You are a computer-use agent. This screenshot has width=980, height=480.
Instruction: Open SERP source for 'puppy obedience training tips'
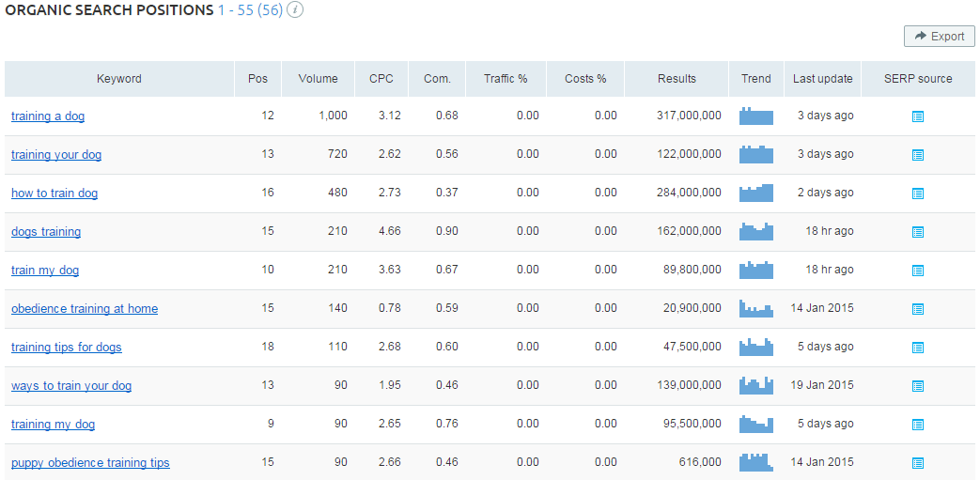pos(917,463)
